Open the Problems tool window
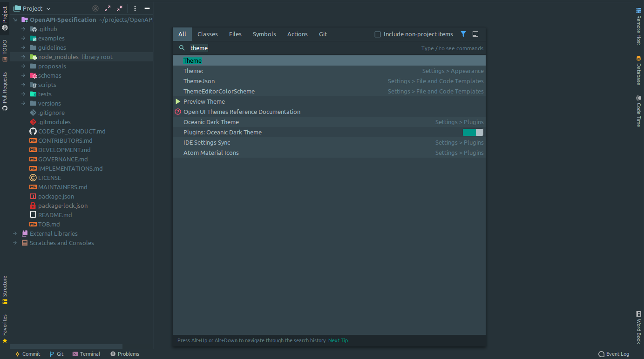 (125, 354)
